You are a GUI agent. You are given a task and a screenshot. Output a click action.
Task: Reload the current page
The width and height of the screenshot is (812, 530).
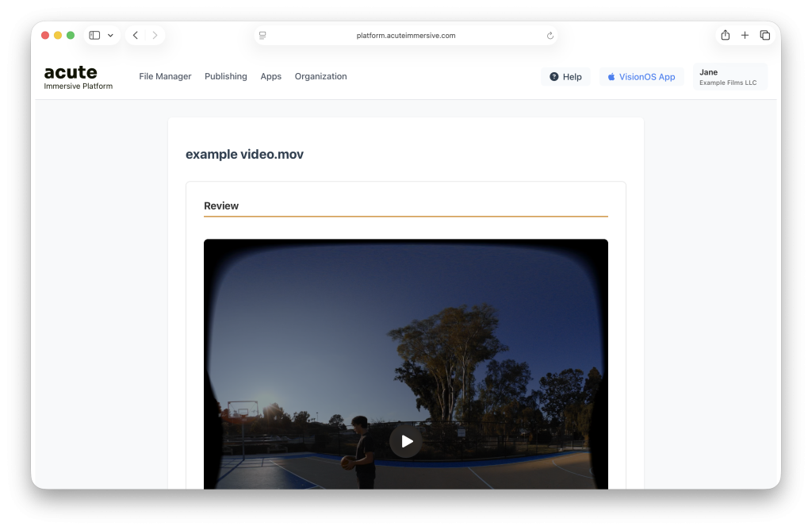550,36
